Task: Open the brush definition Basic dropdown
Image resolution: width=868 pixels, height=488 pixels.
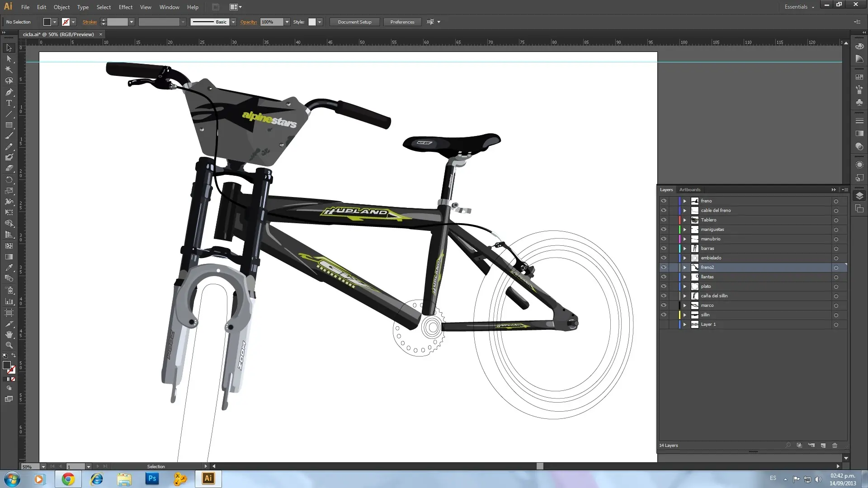Action: (233, 22)
